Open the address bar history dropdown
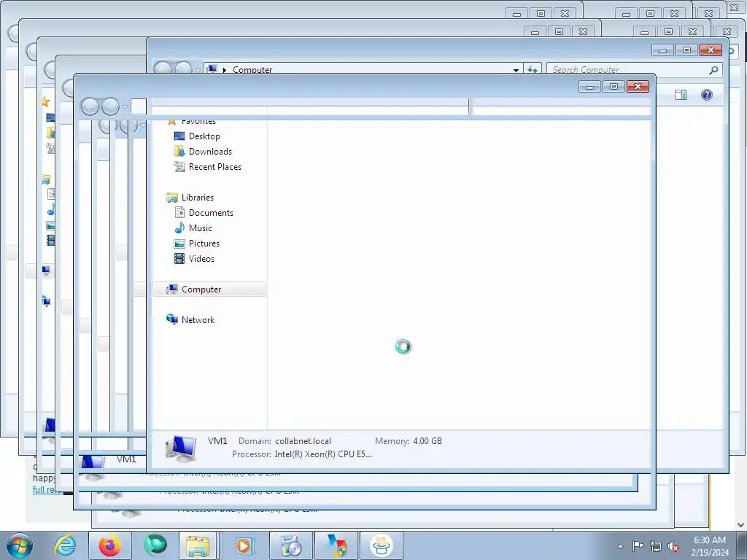 coord(516,70)
